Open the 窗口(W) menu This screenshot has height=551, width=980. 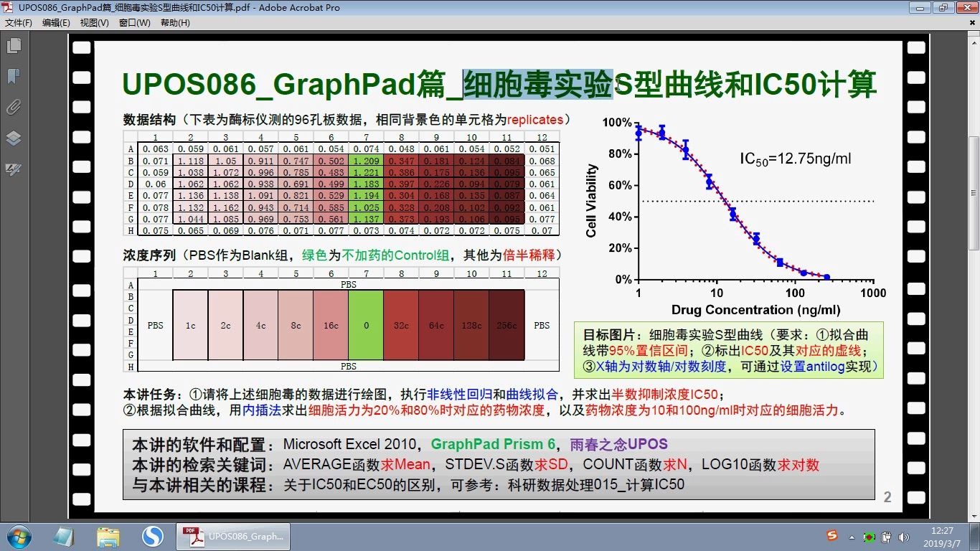point(135,23)
